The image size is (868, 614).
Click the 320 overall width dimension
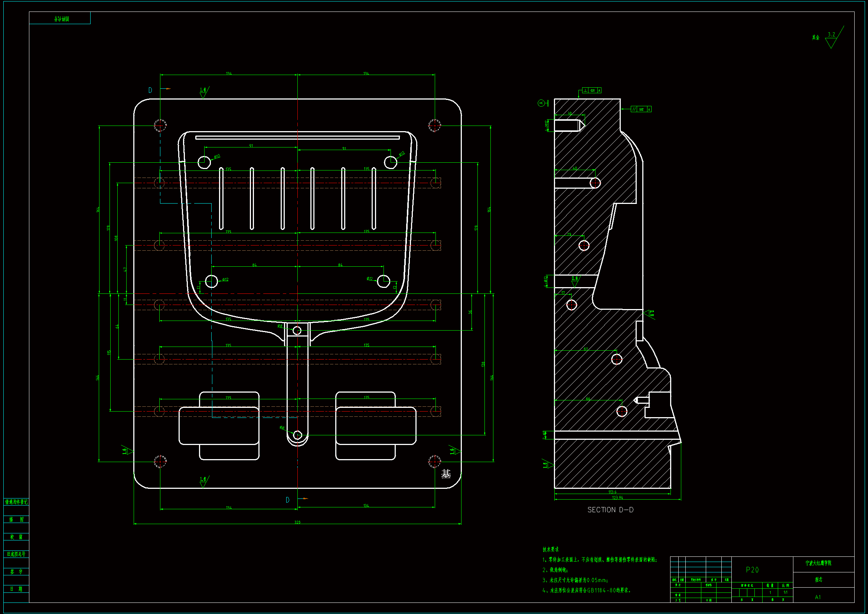(297, 523)
